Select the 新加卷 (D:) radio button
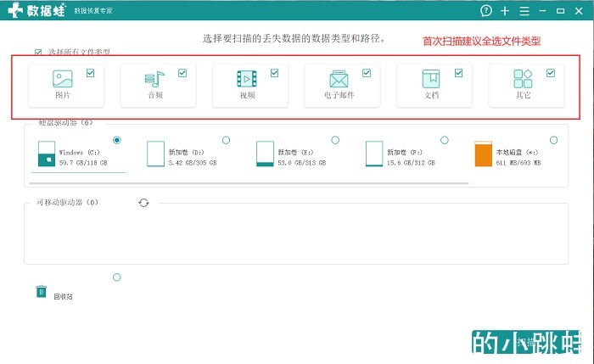The width and height of the screenshot is (594, 364). point(227,140)
